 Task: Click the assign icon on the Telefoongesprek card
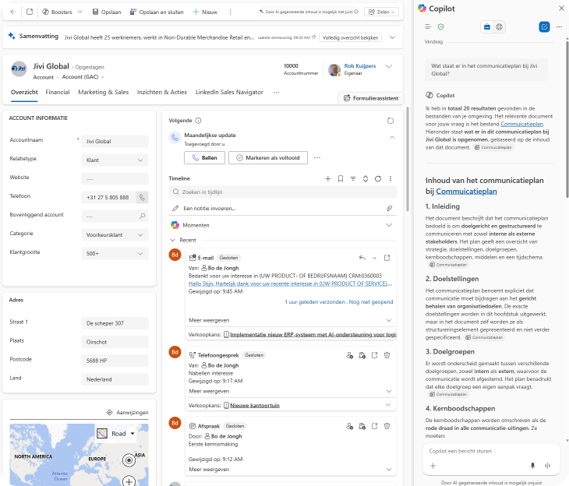tap(349, 355)
